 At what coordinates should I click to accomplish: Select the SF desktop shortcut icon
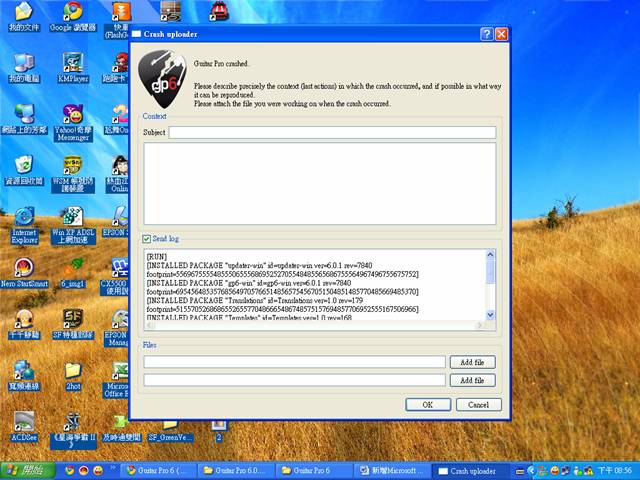coord(73,324)
